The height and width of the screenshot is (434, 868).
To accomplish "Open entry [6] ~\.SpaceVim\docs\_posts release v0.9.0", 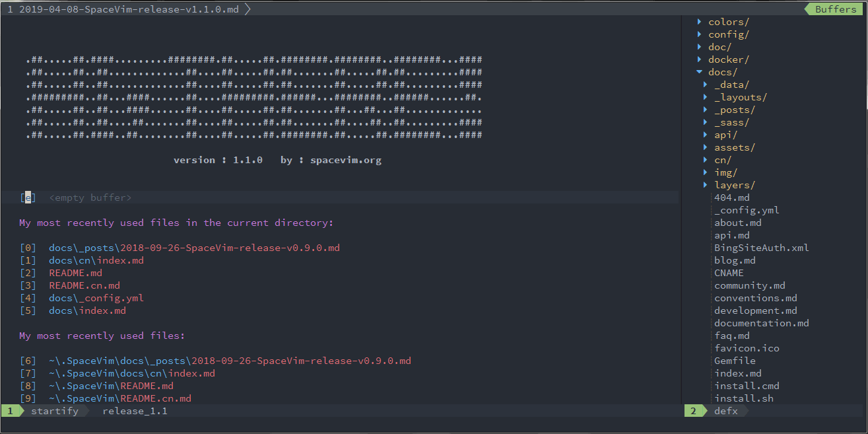I will coord(215,361).
